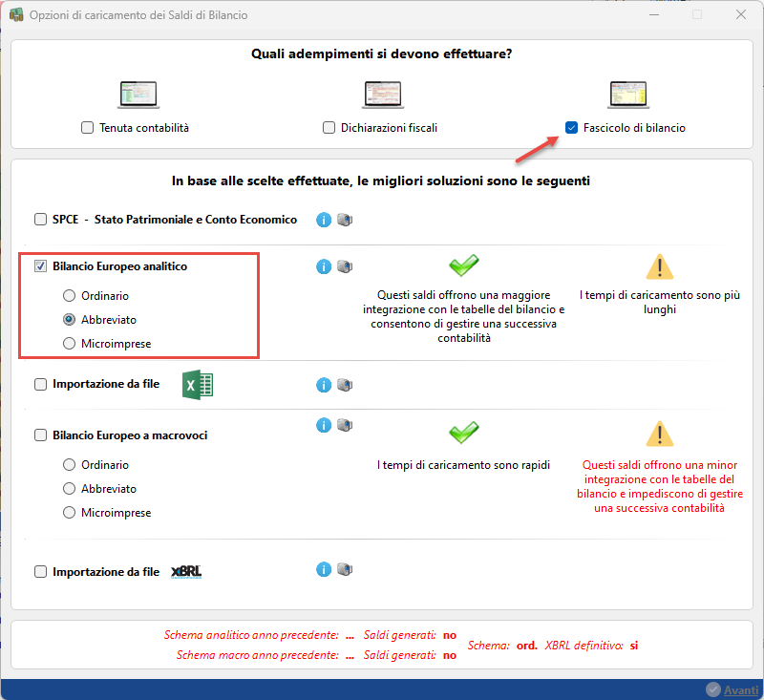Open the video icon beside SPCE row
The image size is (764, 700).
click(345, 220)
